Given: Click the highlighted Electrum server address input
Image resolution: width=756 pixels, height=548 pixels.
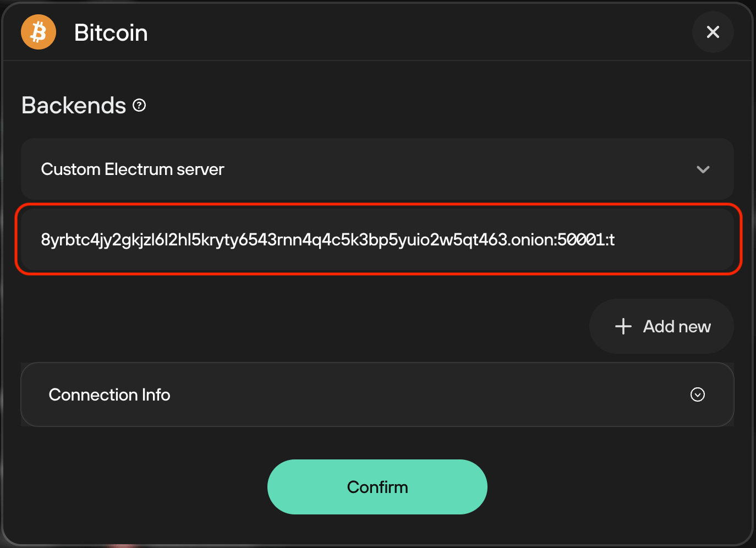Looking at the screenshot, I should [377, 239].
